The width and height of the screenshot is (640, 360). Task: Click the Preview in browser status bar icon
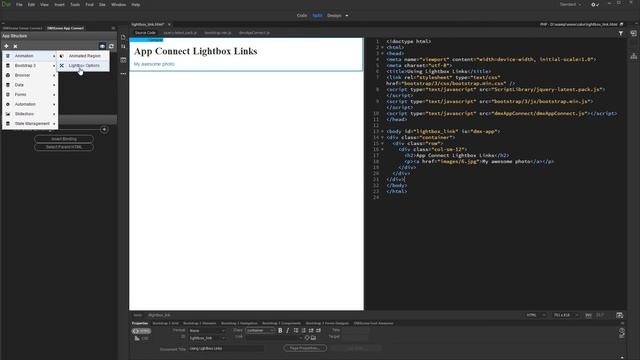pos(619,315)
